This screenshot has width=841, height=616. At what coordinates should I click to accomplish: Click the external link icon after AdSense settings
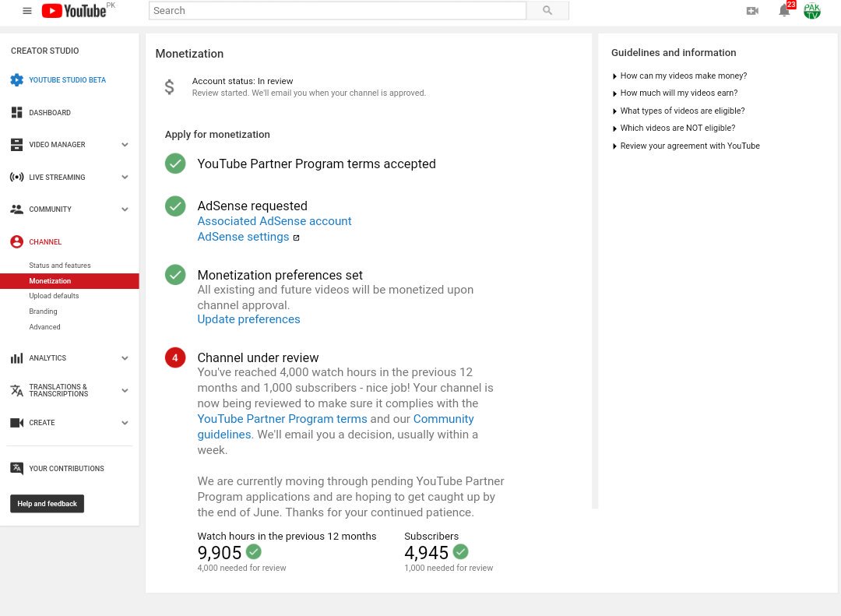(296, 238)
